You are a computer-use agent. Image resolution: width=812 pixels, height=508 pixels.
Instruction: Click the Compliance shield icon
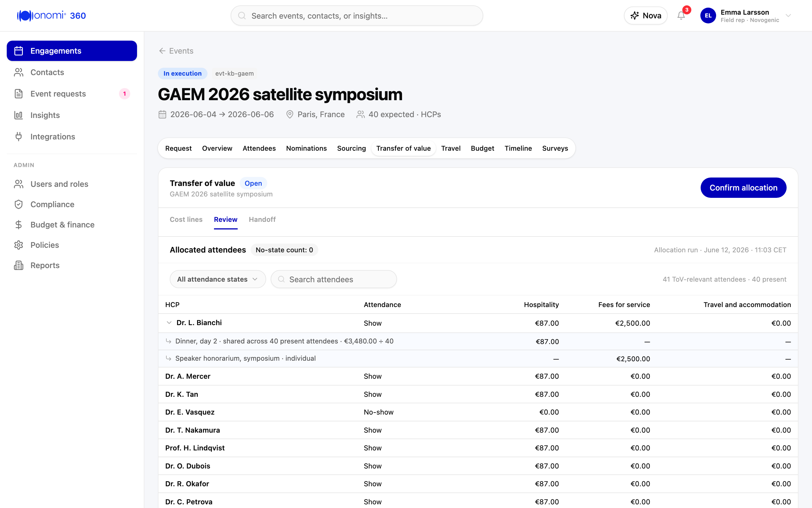coord(19,204)
